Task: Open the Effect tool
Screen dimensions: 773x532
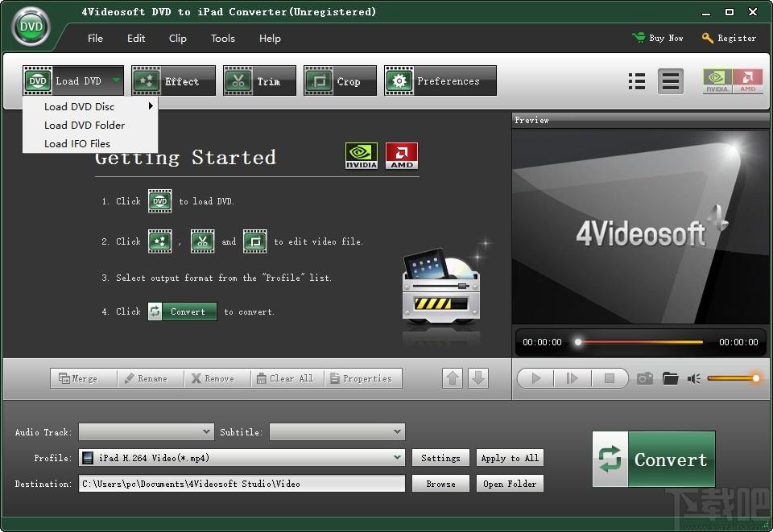Action: point(173,80)
